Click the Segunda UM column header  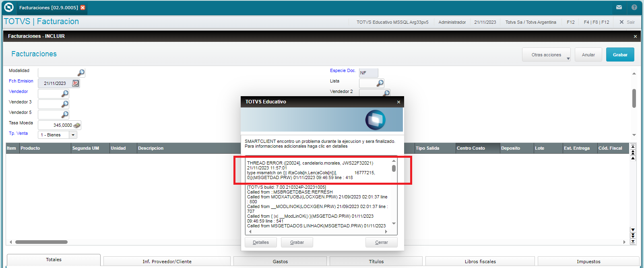(x=90, y=148)
